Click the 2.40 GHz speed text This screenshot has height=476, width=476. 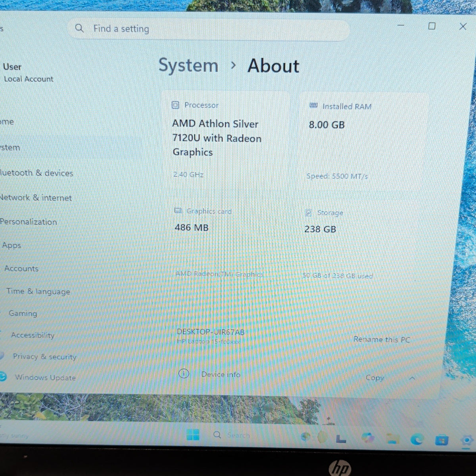coord(188,175)
